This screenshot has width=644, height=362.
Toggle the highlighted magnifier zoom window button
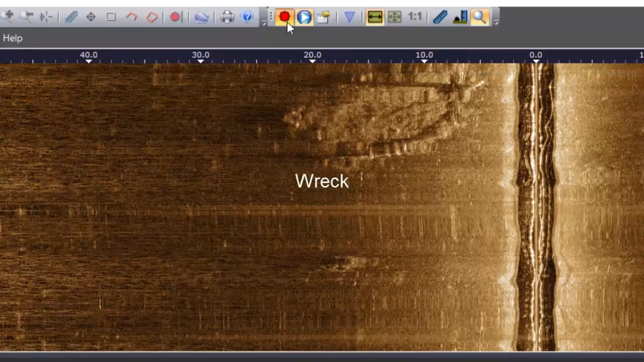tap(479, 17)
